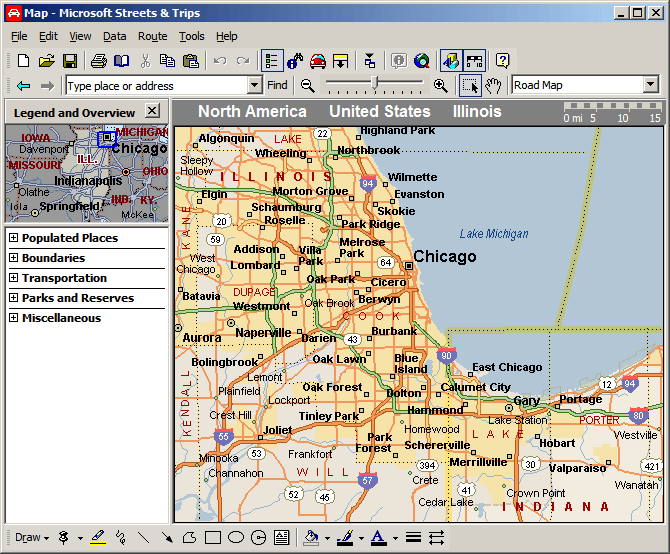The width and height of the screenshot is (670, 554).
Task: Click the grayed Show Information balloon icon
Action: (x=399, y=61)
